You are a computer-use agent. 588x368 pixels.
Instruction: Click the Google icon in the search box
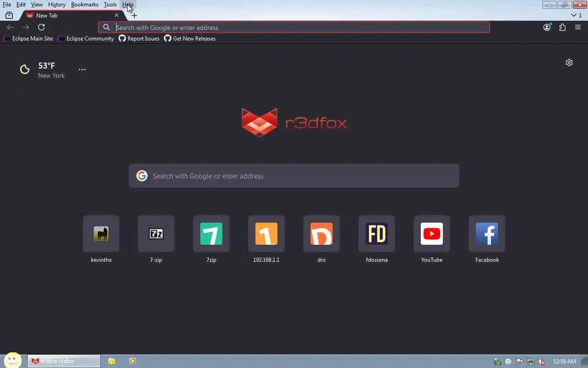pyautogui.click(x=142, y=176)
